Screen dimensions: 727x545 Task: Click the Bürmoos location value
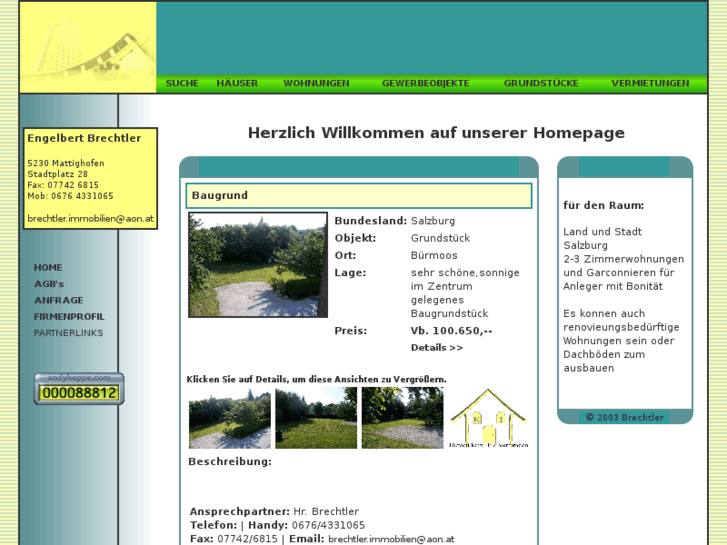[x=434, y=255]
